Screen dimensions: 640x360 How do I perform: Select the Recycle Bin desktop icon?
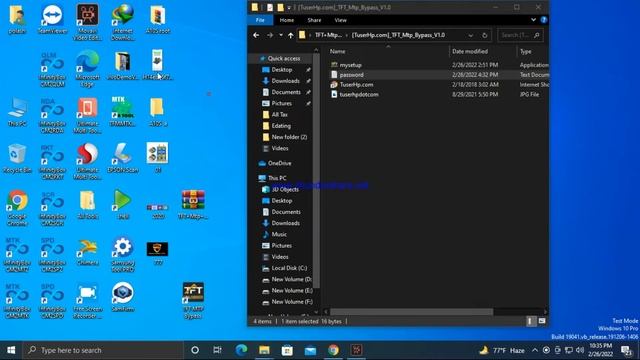pos(17,158)
